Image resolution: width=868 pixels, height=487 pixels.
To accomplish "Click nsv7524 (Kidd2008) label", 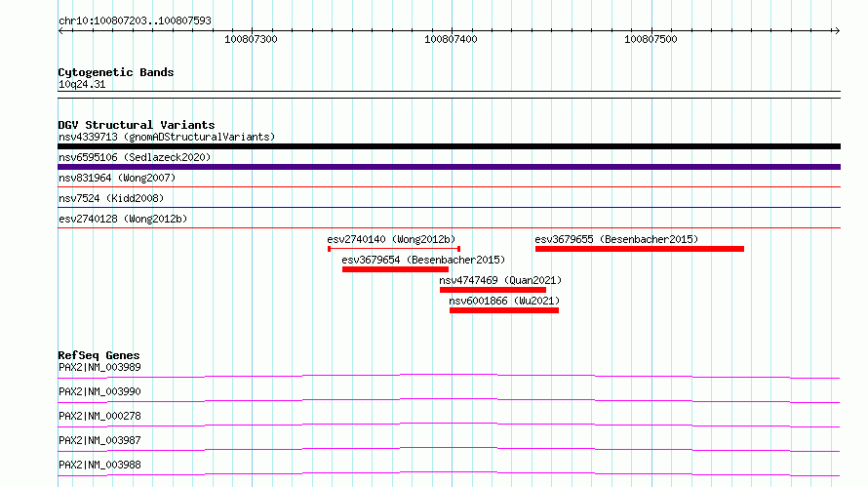I will [x=111, y=198].
